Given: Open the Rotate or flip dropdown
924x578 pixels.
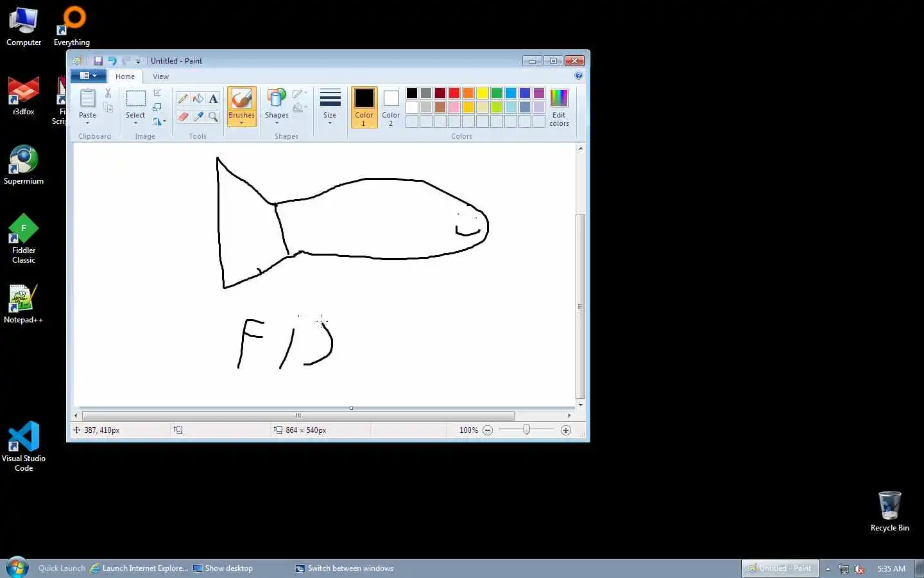Looking at the screenshot, I should click(x=159, y=121).
